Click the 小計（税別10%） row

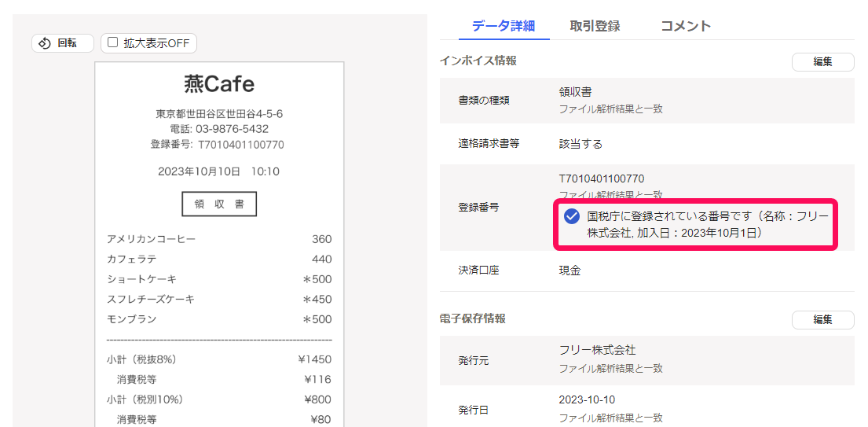pos(219,399)
